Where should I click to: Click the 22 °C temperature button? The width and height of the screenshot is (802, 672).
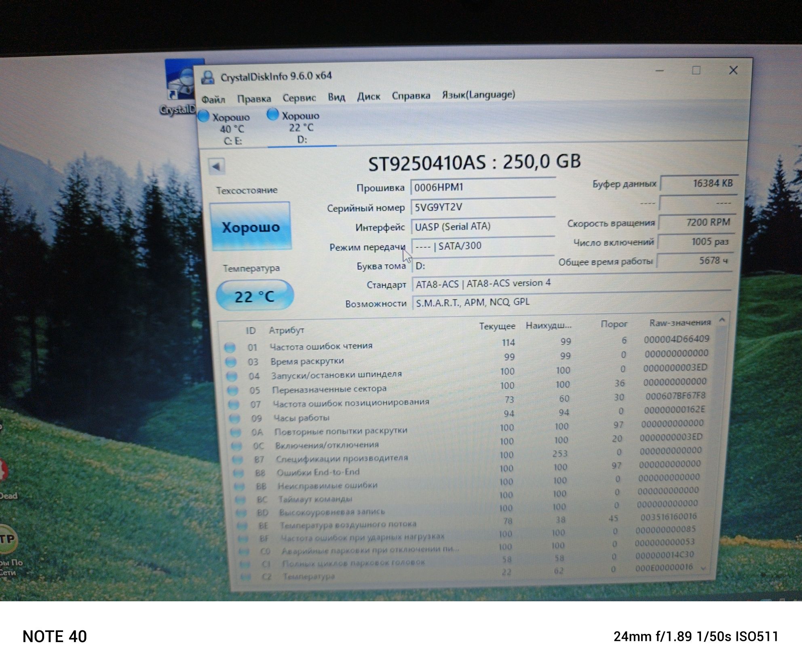(255, 296)
